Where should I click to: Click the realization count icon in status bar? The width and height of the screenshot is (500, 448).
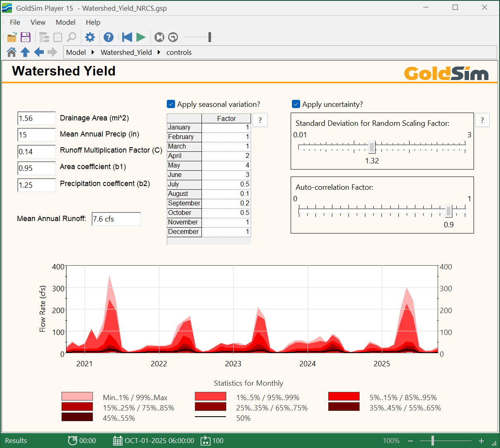205,441
